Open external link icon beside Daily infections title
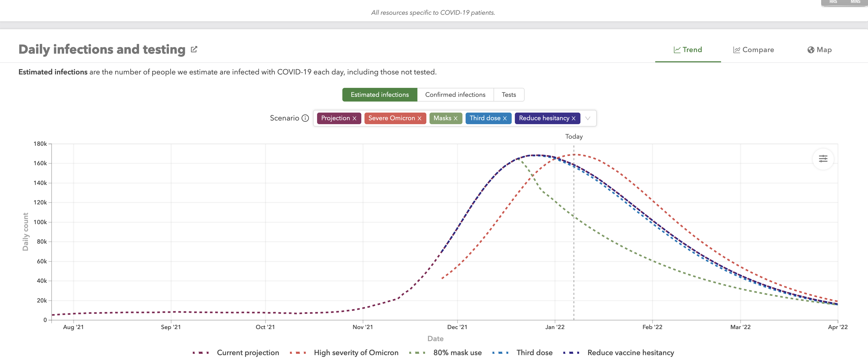 [x=194, y=49]
